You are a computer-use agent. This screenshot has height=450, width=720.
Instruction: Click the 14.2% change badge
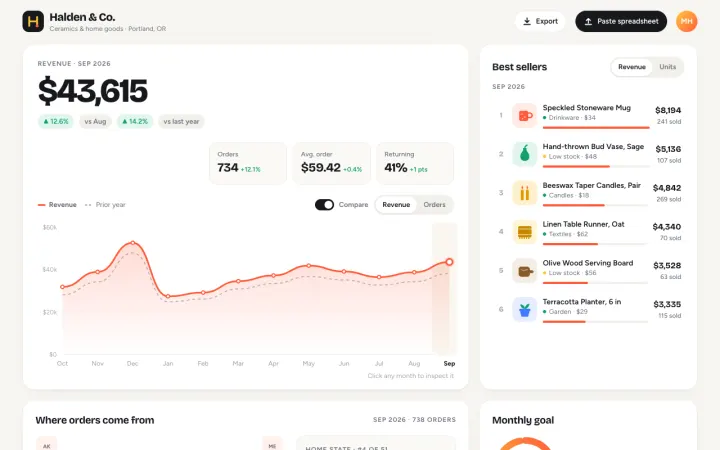coord(135,122)
